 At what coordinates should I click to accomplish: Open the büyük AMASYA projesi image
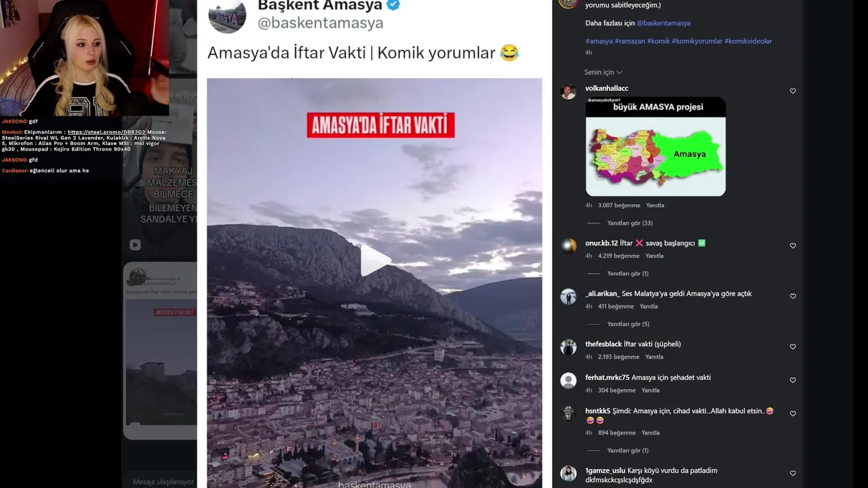[x=656, y=146]
